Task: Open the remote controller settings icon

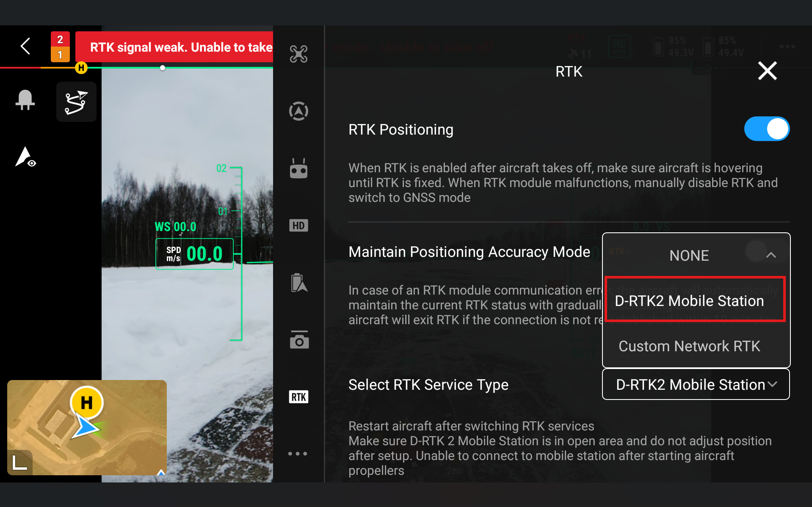Action: [298, 168]
